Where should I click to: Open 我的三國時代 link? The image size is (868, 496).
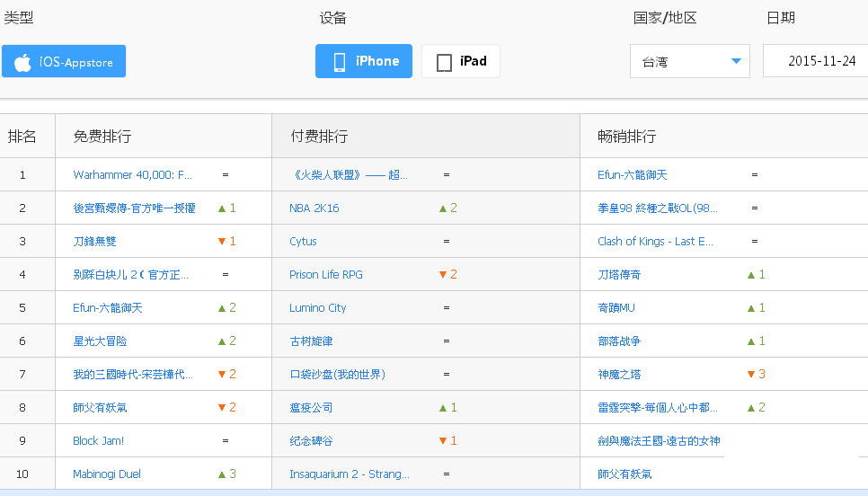133,374
